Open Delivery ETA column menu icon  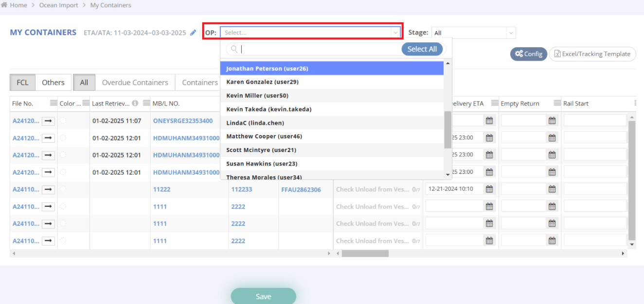point(495,103)
